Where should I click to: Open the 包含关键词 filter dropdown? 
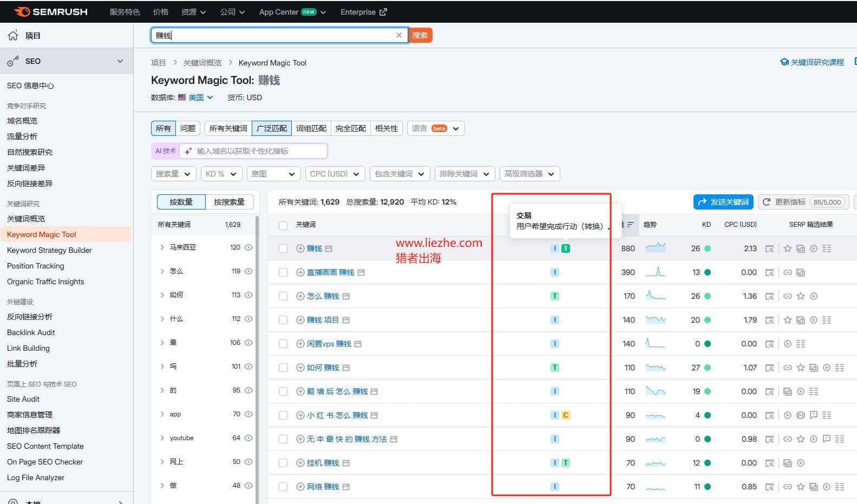pos(400,174)
